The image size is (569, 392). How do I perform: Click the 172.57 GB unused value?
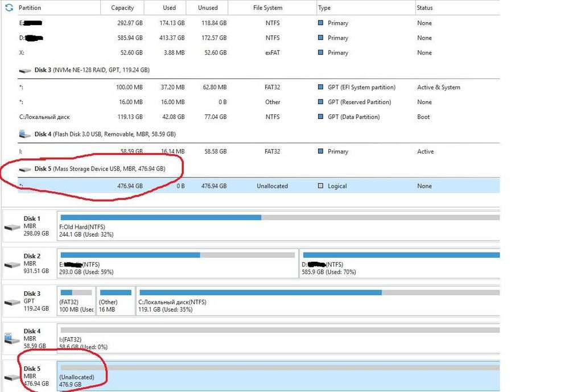click(x=214, y=38)
